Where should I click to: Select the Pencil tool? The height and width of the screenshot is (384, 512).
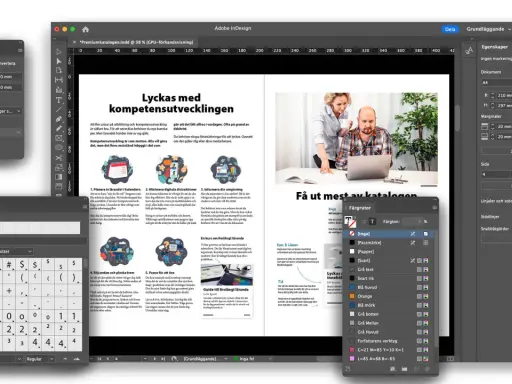[x=59, y=128]
